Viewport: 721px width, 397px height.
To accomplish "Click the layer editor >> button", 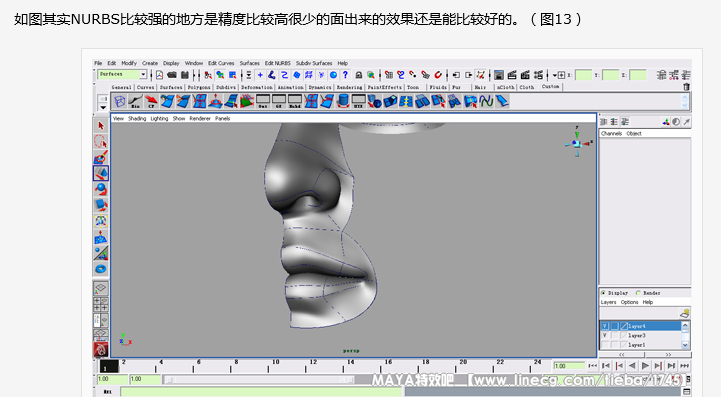I will pos(668,355).
